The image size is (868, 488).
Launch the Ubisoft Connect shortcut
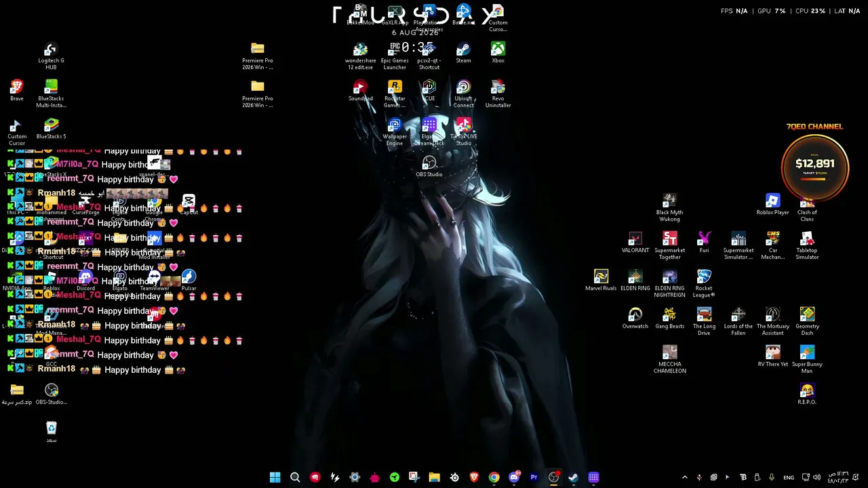click(x=463, y=94)
